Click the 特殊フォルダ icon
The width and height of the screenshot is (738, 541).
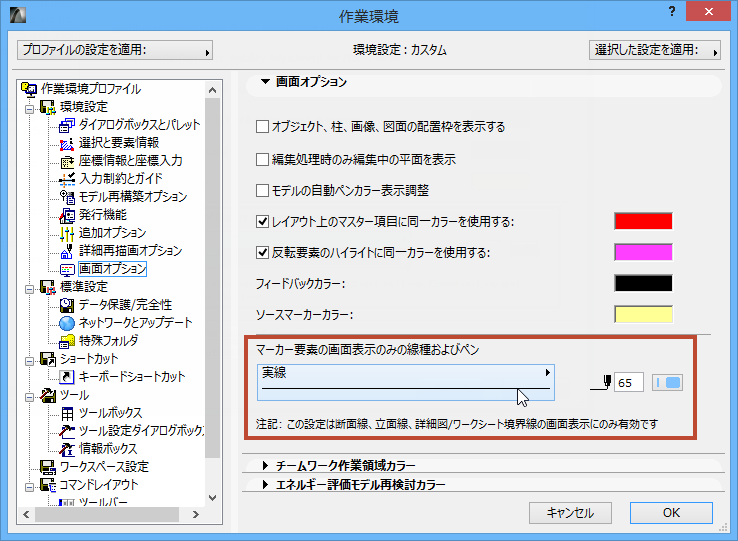[67, 341]
